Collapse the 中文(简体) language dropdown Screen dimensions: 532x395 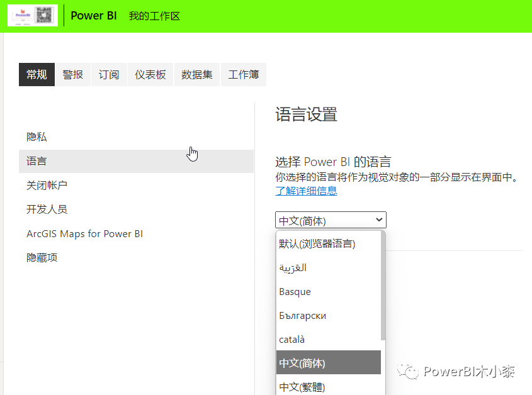[x=331, y=220]
